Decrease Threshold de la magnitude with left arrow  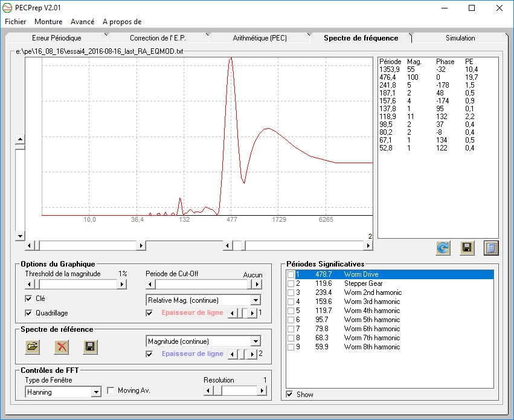[x=29, y=284]
